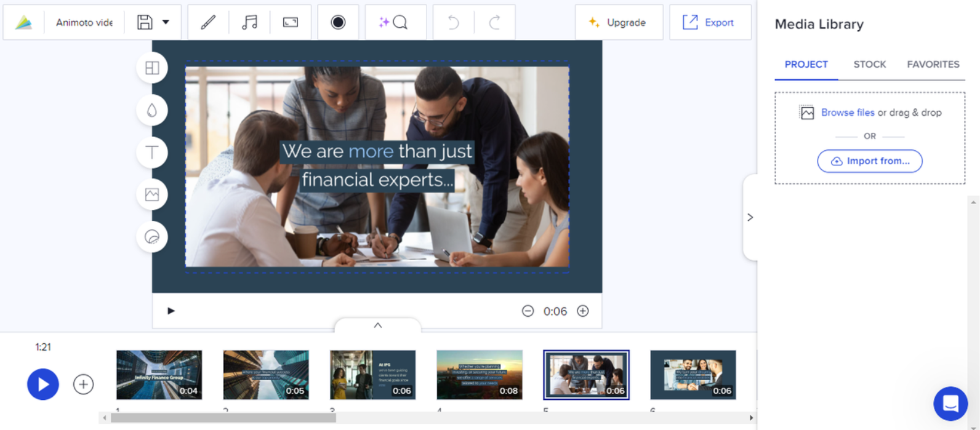Switch to the STOCK tab
The image size is (980, 430).
tap(869, 65)
